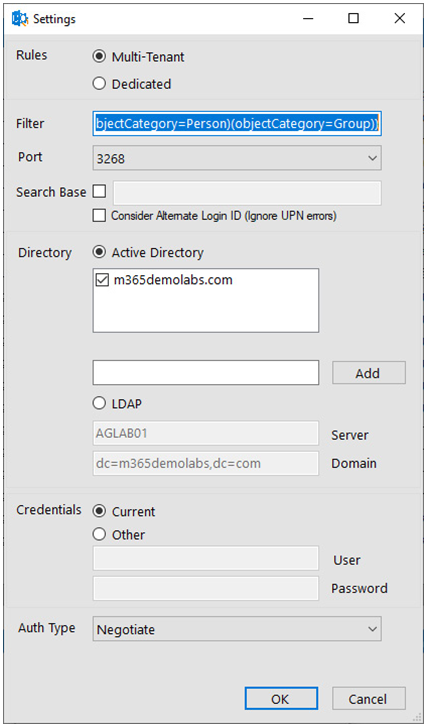Choose the Active Directory radio button

coord(148,252)
